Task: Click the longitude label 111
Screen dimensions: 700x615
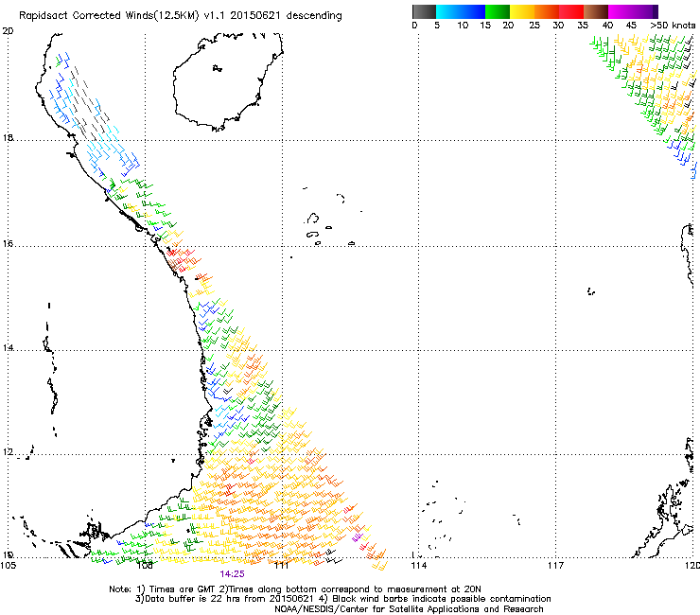Action: [281, 566]
